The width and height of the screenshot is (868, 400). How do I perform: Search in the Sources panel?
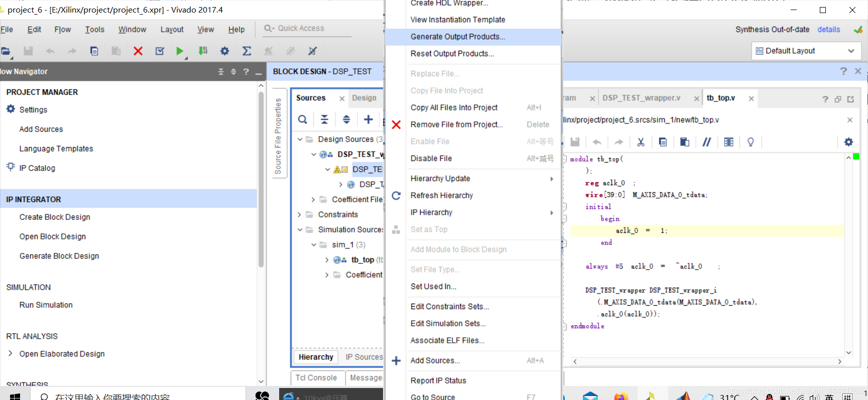pyautogui.click(x=302, y=119)
